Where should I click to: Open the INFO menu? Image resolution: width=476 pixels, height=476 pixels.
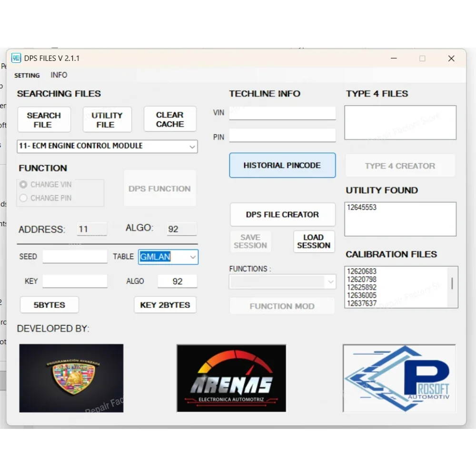click(59, 75)
